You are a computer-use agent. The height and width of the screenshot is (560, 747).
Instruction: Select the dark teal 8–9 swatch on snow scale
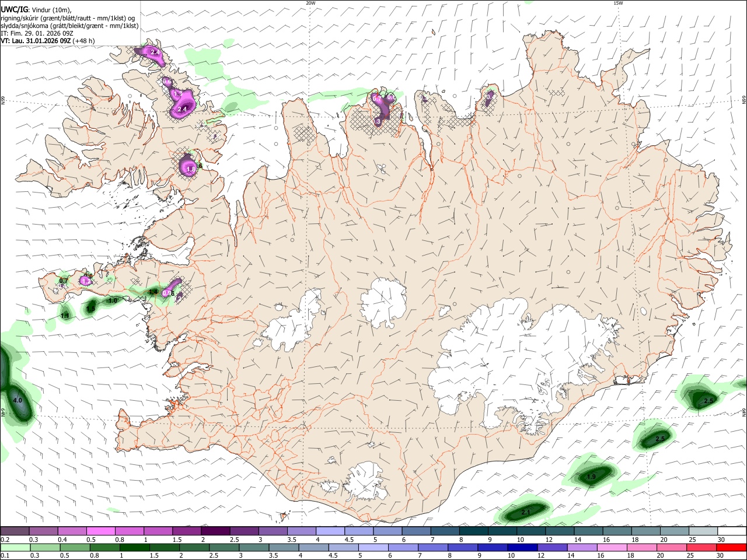pos(473,531)
